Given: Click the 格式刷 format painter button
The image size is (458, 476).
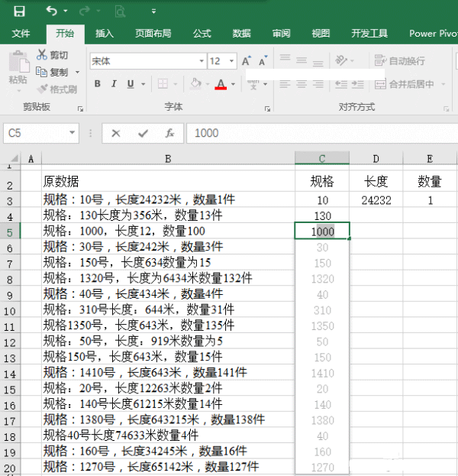Looking at the screenshot, I should coord(56,89).
